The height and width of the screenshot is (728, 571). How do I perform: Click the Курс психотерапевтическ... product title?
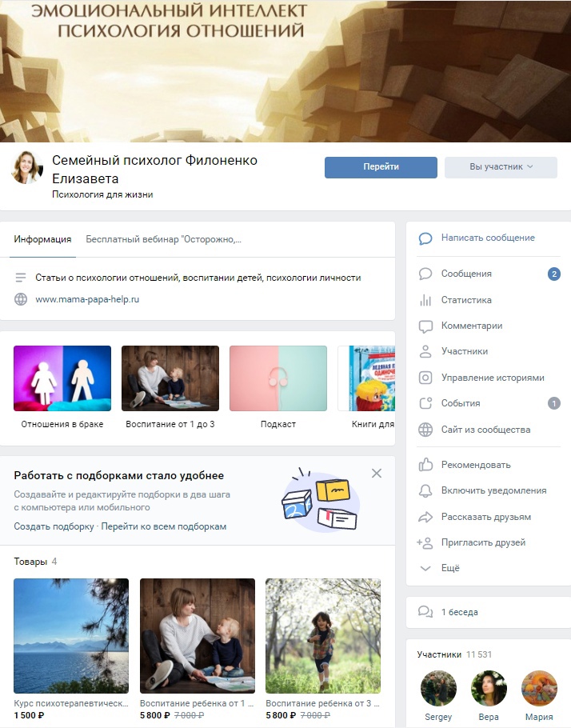[71, 703]
